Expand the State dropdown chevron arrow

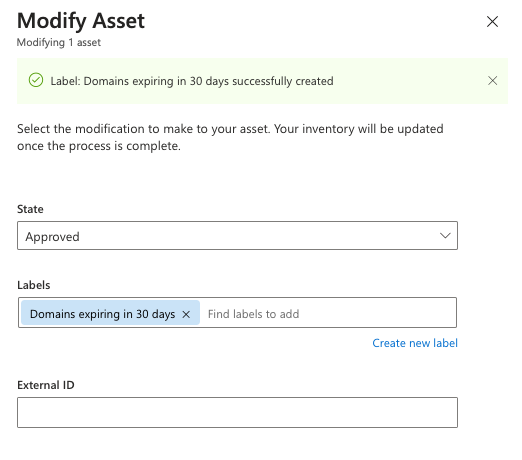445,236
